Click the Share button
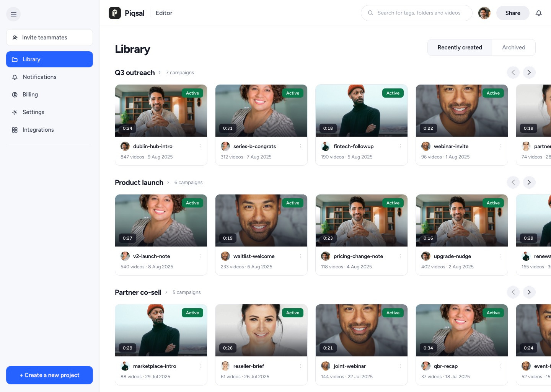This screenshot has height=392, width=551. coord(513,13)
